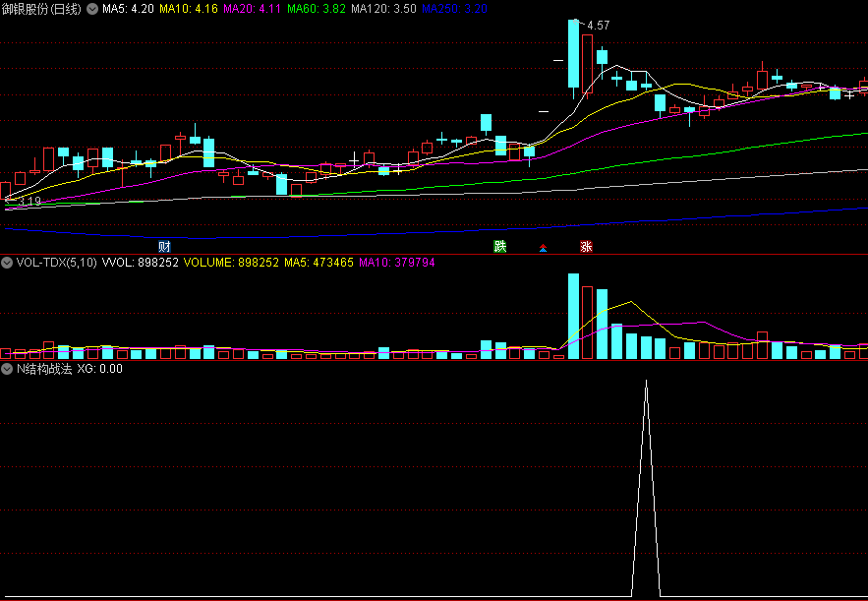
Task: Click the green 跌 marker icon
Action: [x=500, y=246]
